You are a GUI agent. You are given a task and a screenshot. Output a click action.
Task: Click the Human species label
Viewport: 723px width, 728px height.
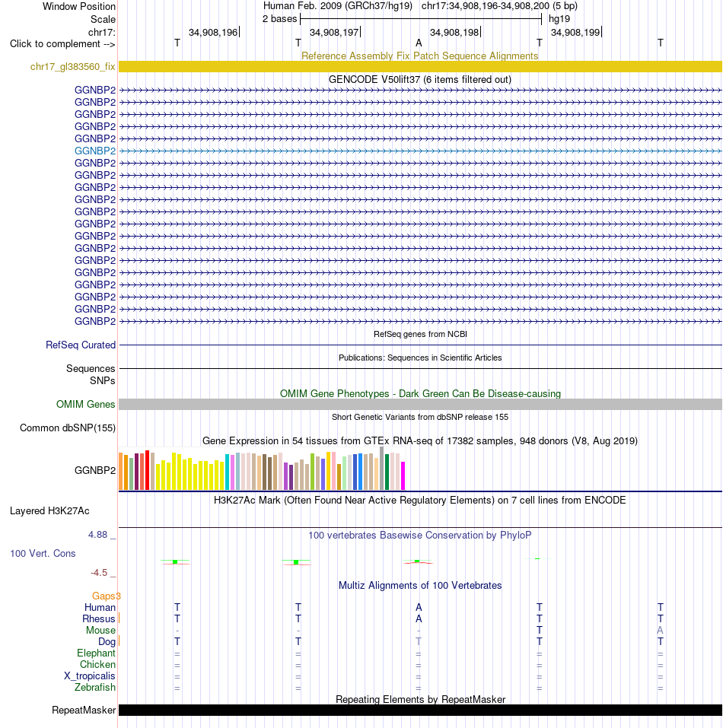click(100, 607)
